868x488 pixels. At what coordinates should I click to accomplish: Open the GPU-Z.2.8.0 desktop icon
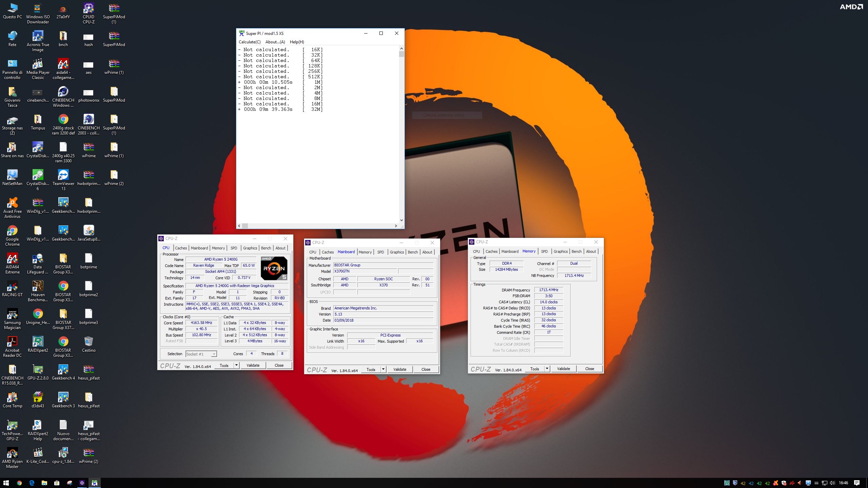(38, 372)
